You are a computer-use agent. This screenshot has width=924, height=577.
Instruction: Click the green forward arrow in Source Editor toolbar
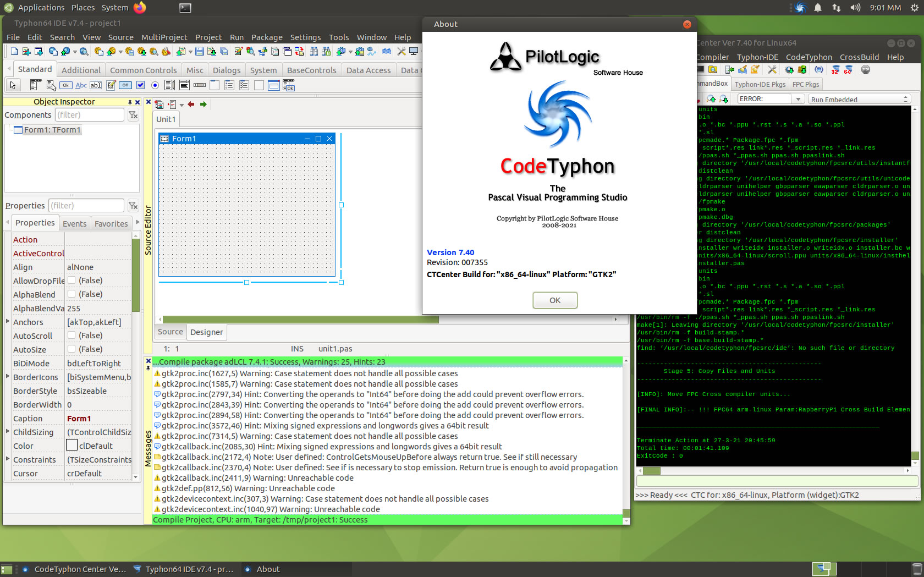(x=204, y=105)
